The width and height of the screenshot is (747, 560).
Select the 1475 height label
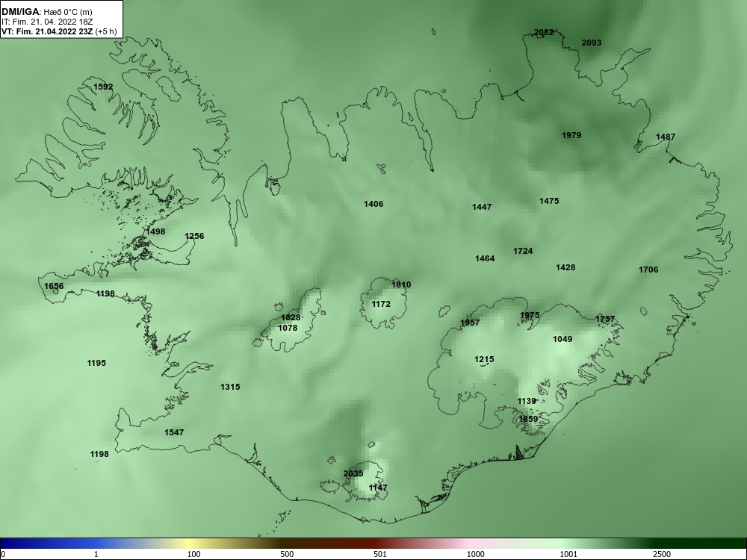coord(549,201)
